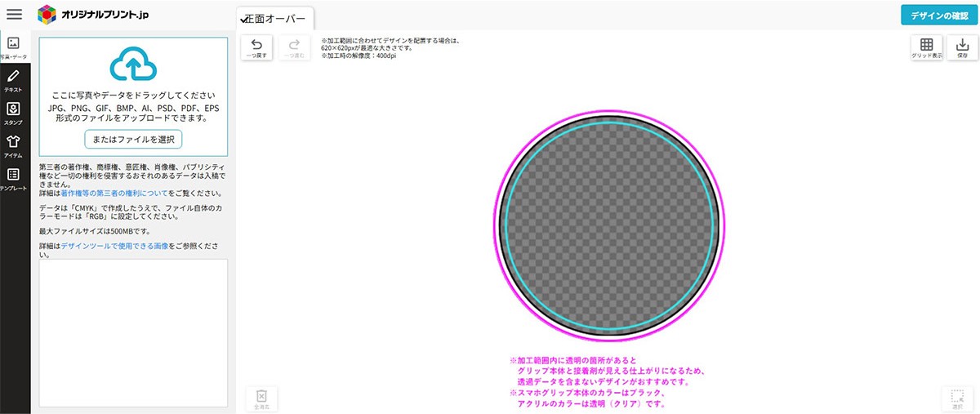The height and width of the screenshot is (414, 980).
Task: Open the テキスト tool panel
Action: pos(13,81)
